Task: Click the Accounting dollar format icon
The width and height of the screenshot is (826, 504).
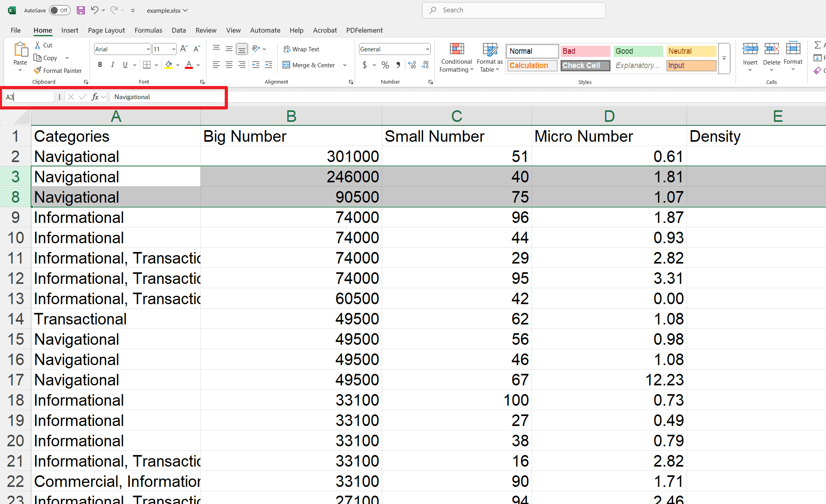Action: (x=365, y=65)
